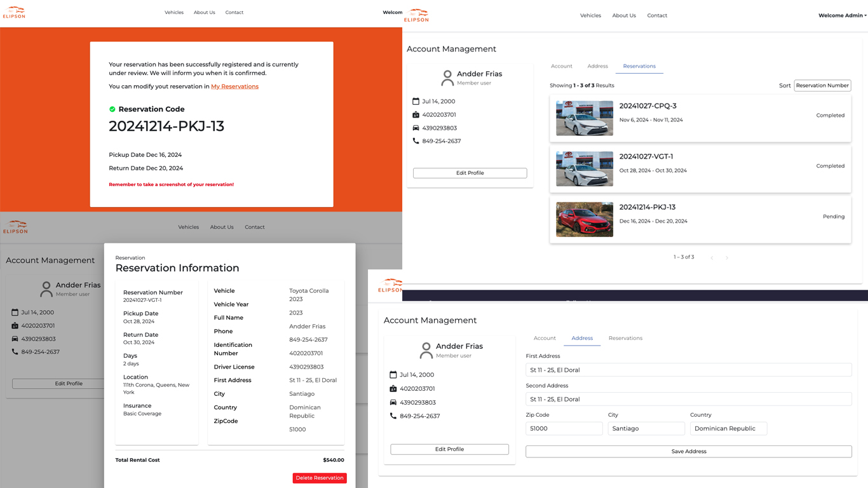The width and height of the screenshot is (868, 488).
Task: Click the ID badge icon in the dimmed profile card
Action: [15, 326]
